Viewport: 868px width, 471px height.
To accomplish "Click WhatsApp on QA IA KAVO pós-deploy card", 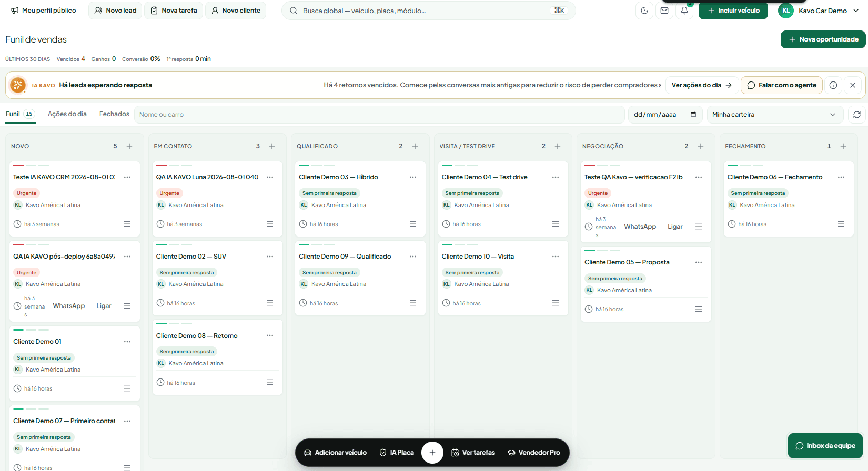I will pos(69,306).
